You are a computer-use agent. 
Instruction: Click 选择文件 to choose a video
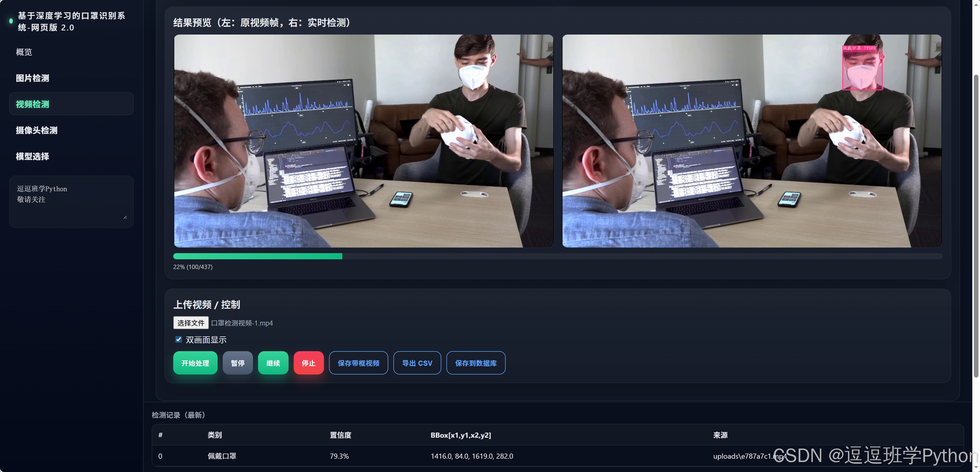(191, 323)
